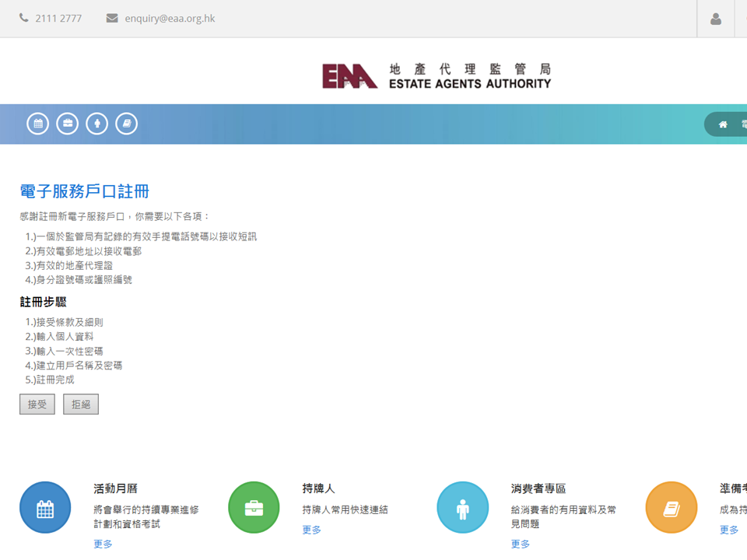Open the light blue consumer person circle icon
This screenshot has height=560, width=747.
(463, 508)
